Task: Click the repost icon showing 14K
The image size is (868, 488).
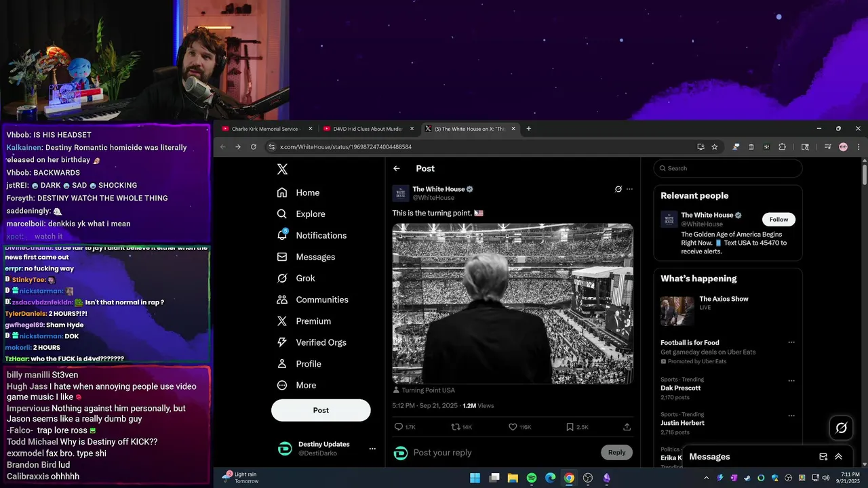Action: pos(462,427)
